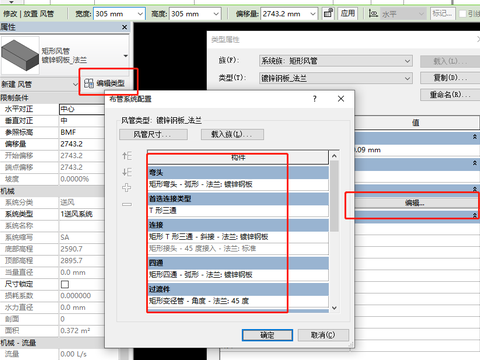Click the 面积 value 0.372 m²
Viewport: 480px width, 360px height.
tap(82, 331)
